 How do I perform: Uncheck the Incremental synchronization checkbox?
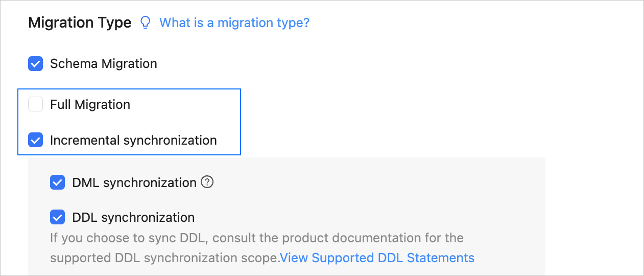pos(35,140)
